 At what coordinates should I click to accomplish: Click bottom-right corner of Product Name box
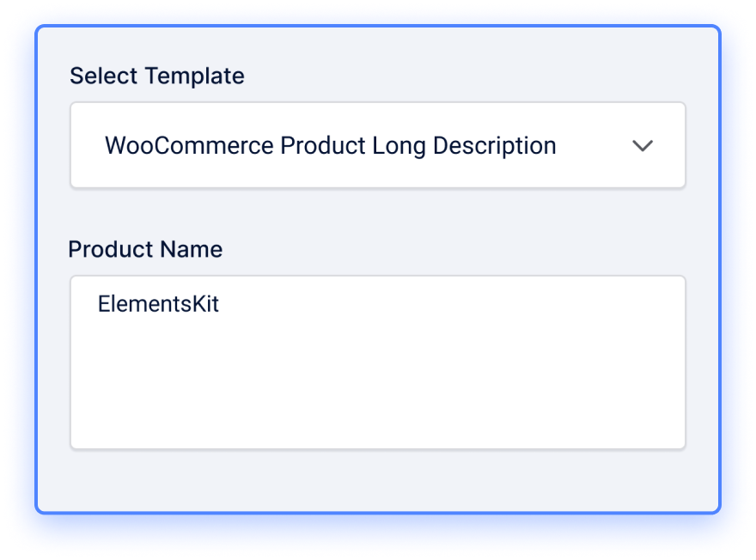tap(679, 442)
